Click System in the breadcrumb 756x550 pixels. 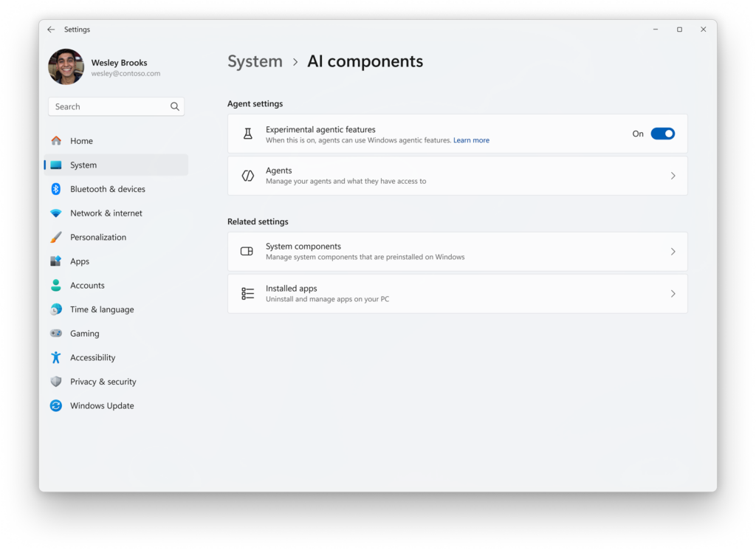pos(255,61)
